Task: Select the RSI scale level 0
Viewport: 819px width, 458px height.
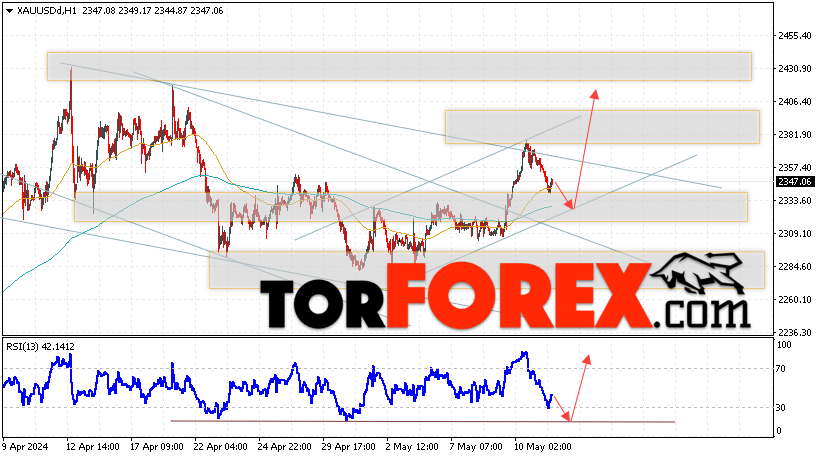Action: point(779,431)
